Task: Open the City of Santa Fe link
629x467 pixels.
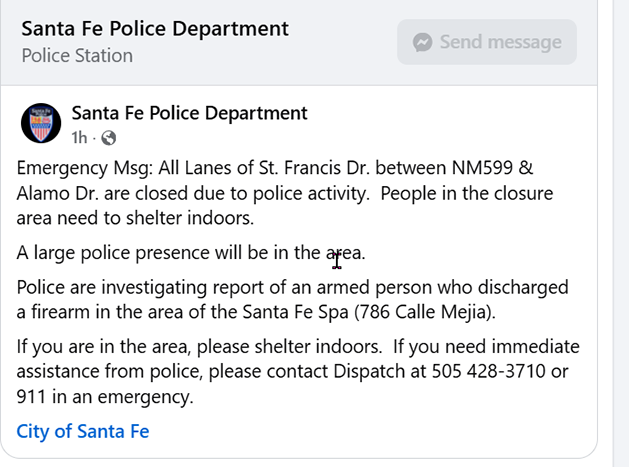Action: 83,432
